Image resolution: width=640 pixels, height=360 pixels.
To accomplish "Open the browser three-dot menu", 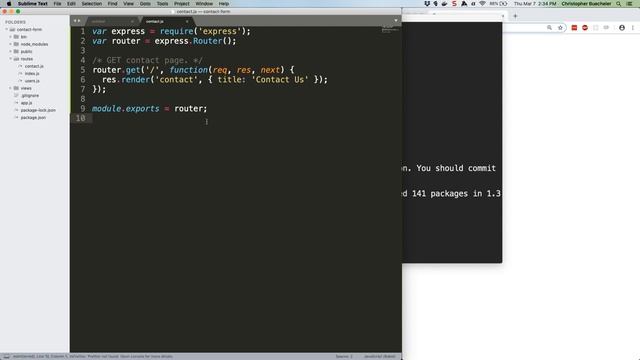I will [633, 28].
